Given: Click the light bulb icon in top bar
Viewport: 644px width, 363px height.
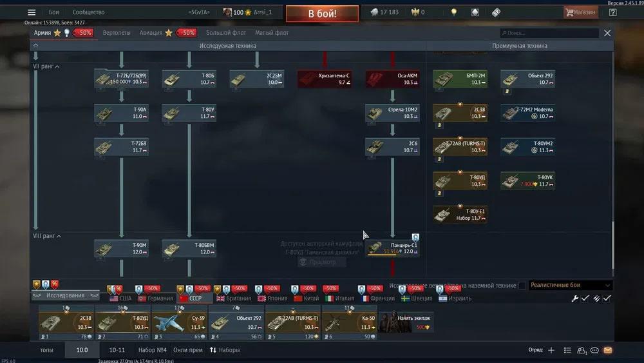Looking at the screenshot, I should click(453, 12).
